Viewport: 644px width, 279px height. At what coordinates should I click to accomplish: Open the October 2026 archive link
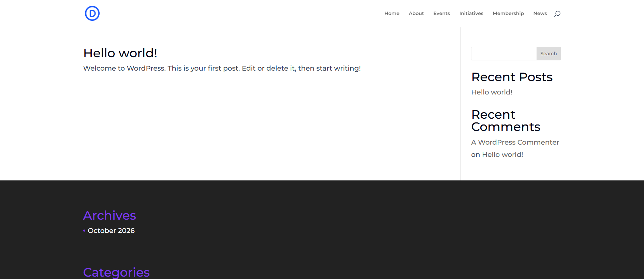(x=111, y=231)
